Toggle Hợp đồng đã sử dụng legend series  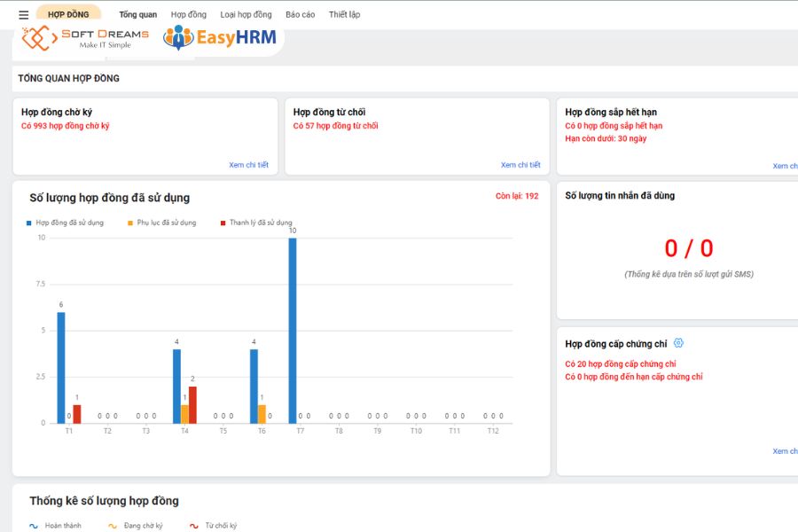(65, 223)
